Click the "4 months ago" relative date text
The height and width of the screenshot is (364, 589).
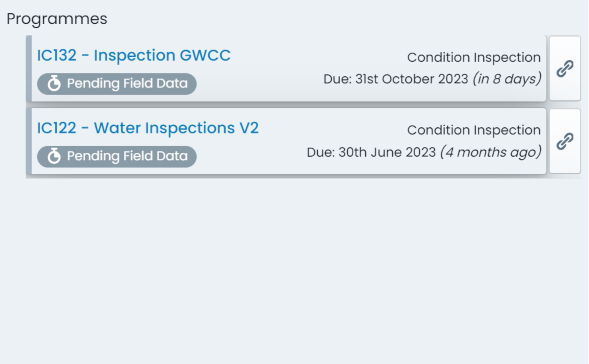491,152
